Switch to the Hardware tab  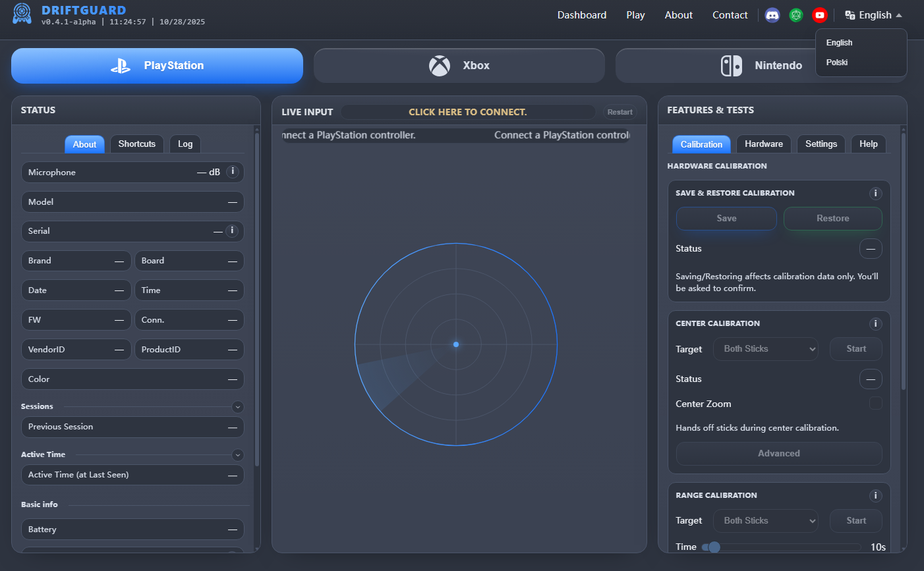(763, 144)
